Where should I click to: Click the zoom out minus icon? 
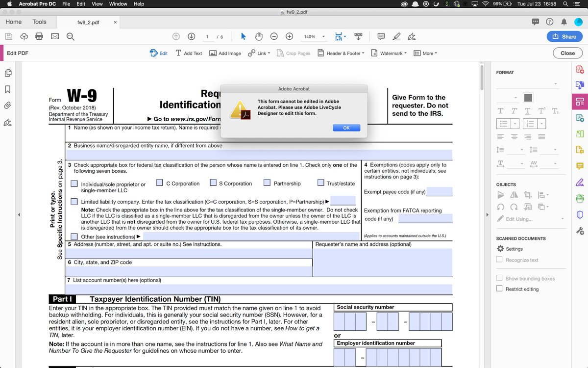tap(274, 36)
